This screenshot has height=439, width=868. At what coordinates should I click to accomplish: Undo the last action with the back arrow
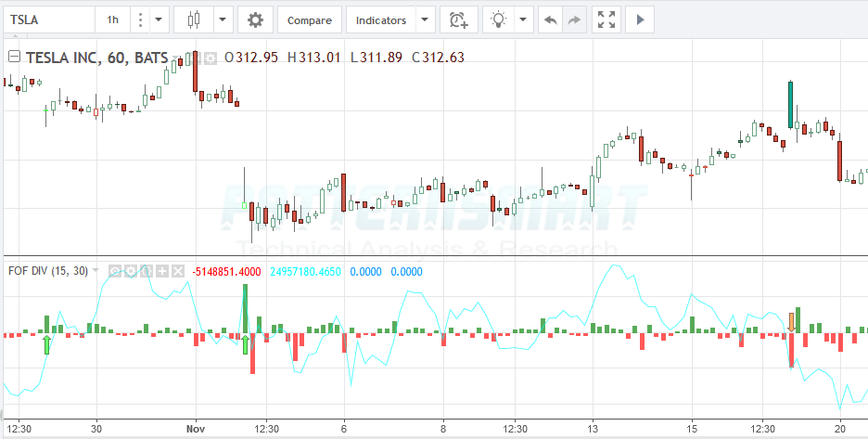pyautogui.click(x=550, y=20)
